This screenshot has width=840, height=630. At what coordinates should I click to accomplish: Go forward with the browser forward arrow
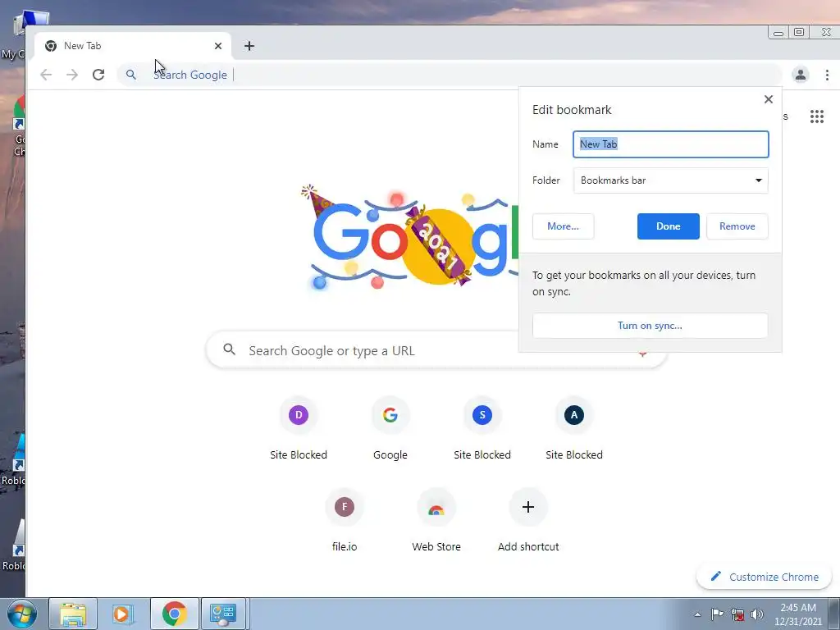(x=72, y=75)
